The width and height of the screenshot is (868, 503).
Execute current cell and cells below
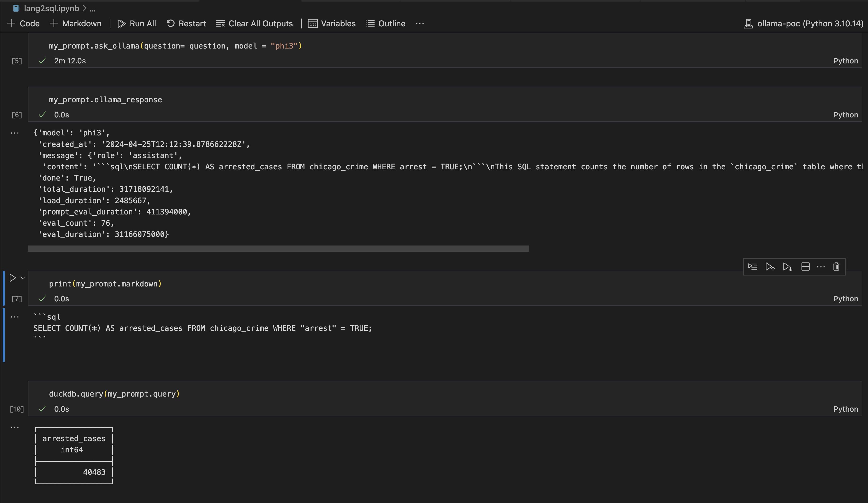point(787,267)
